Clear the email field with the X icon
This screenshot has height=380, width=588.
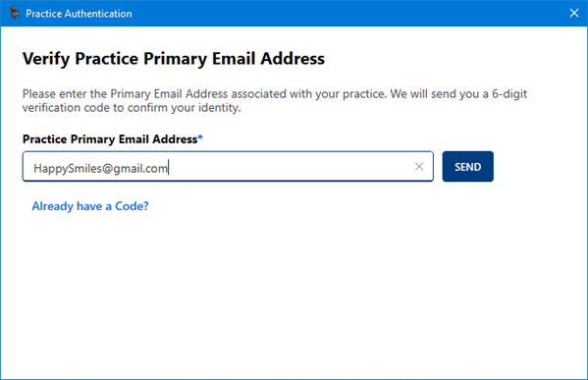[x=419, y=167]
